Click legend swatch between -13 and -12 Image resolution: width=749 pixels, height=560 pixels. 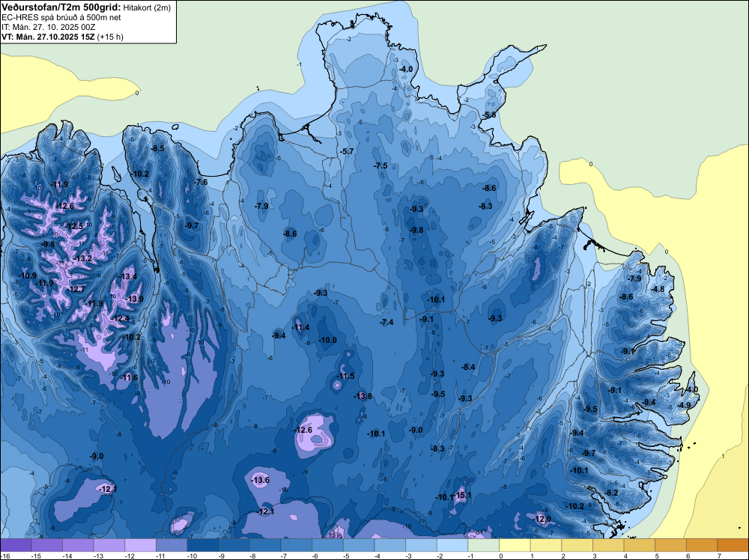click(109, 545)
